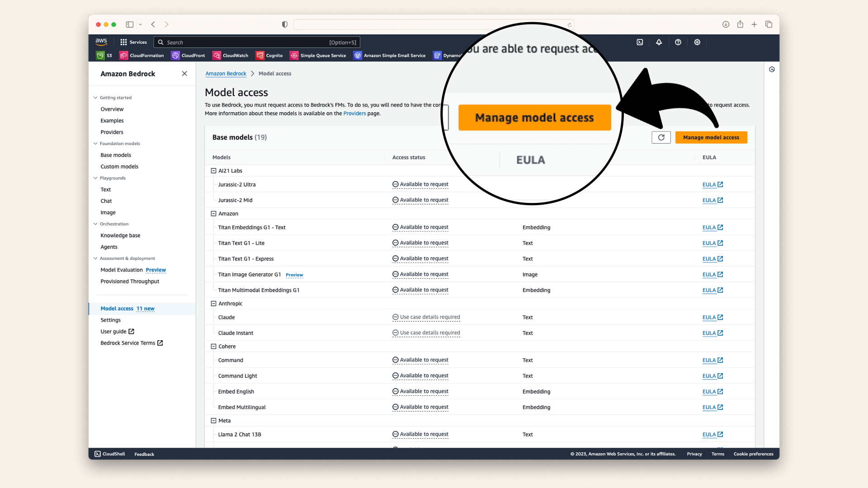The width and height of the screenshot is (868, 488).
Task: Click the Manage model access button
Action: pos(711,137)
